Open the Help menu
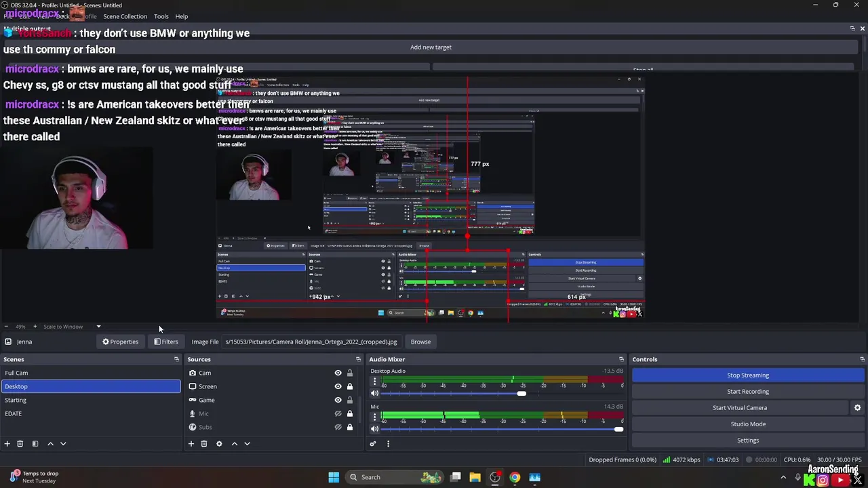 pos(182,16)
